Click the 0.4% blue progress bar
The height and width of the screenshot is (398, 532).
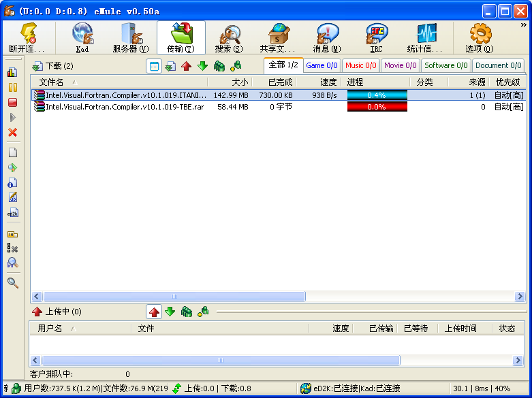point(377,95)
